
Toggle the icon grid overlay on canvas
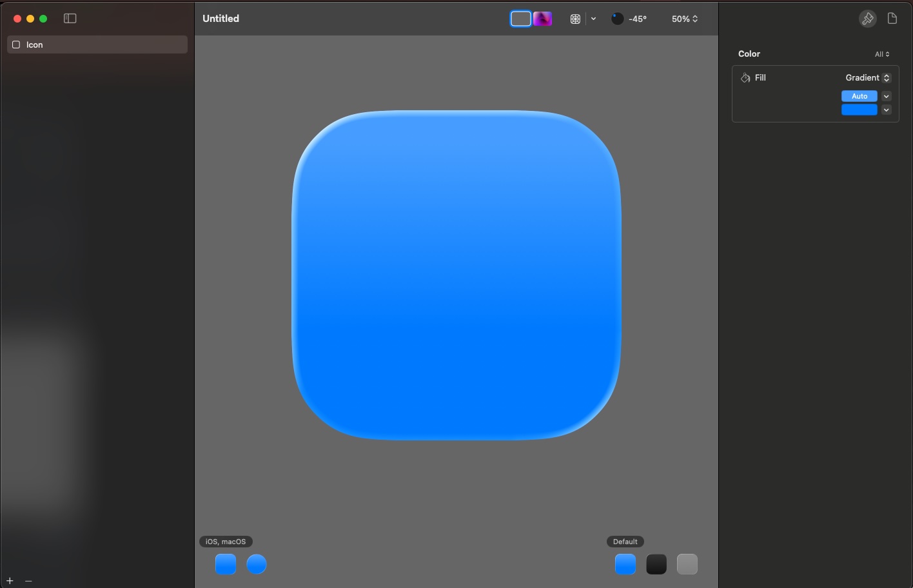[x=574, y=18]
